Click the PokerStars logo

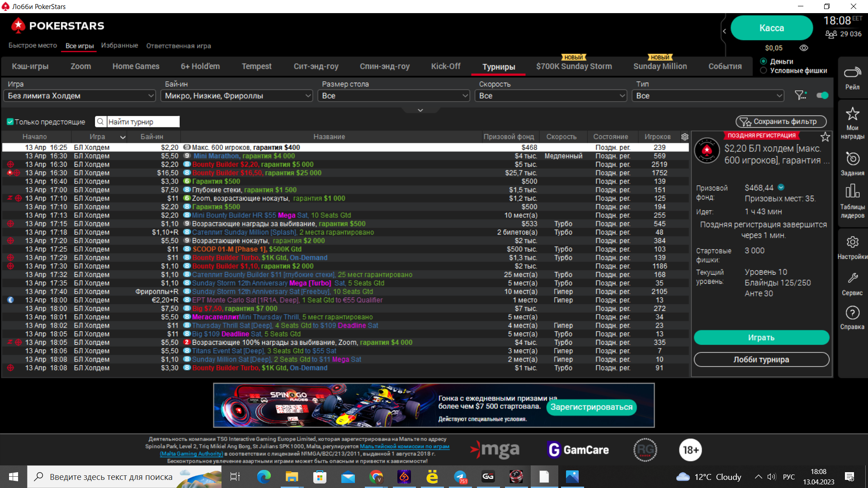[x=57, y=26]
